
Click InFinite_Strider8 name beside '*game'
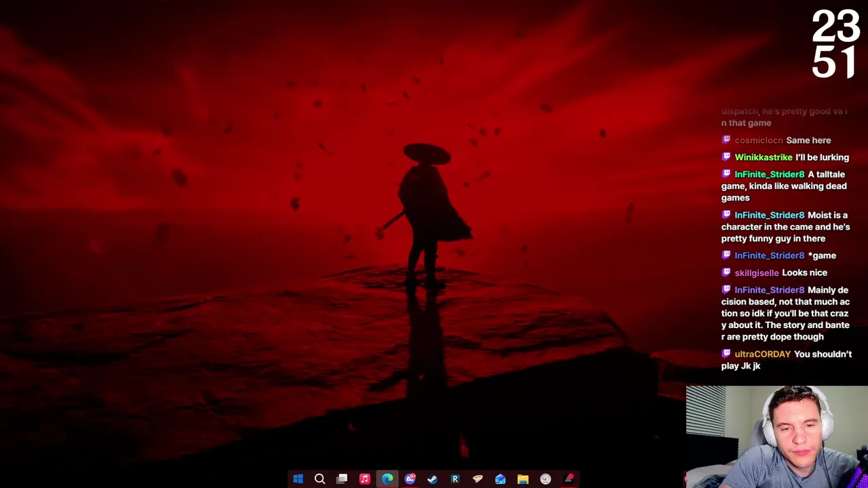(x=770, y=256)
